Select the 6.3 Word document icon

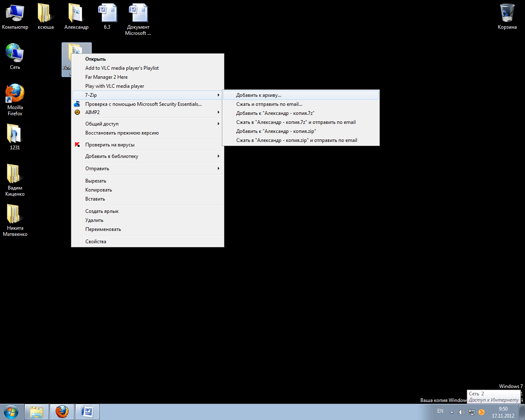(107, 17)
